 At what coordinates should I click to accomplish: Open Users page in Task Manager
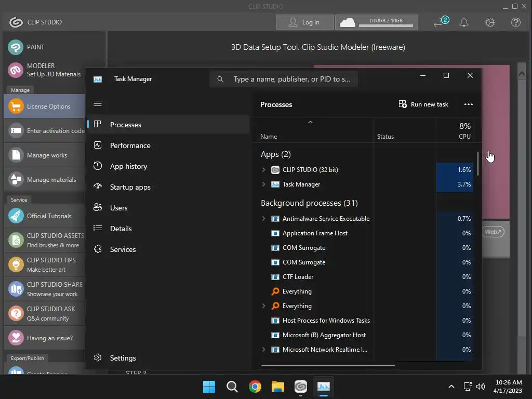tap(168, 208)
